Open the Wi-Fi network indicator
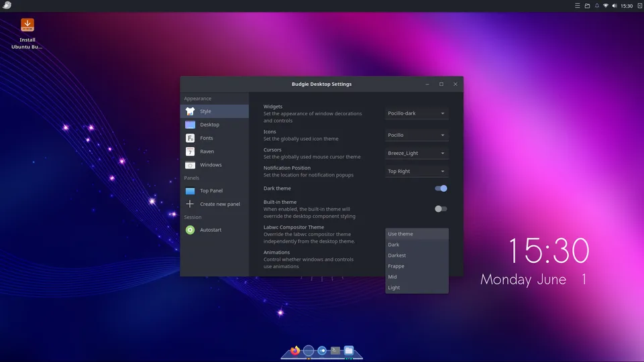 (x=606, y=6)
